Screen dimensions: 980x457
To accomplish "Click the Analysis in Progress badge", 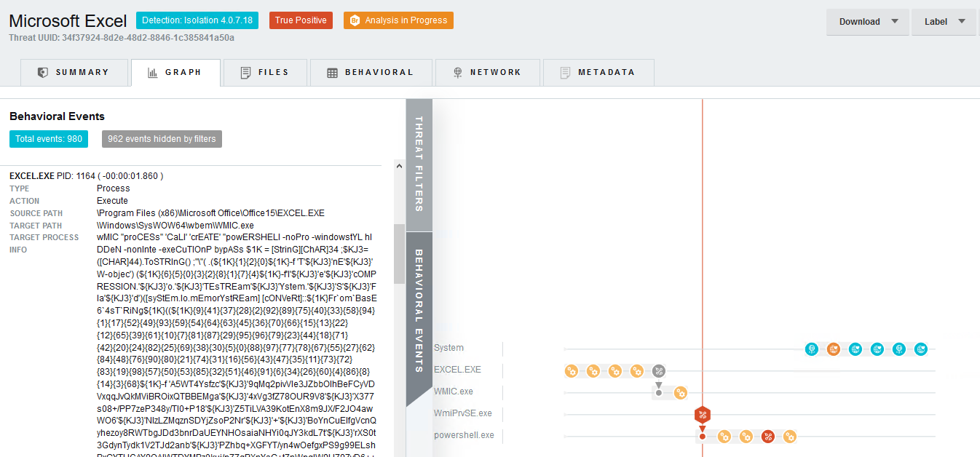I will (398, 20).
